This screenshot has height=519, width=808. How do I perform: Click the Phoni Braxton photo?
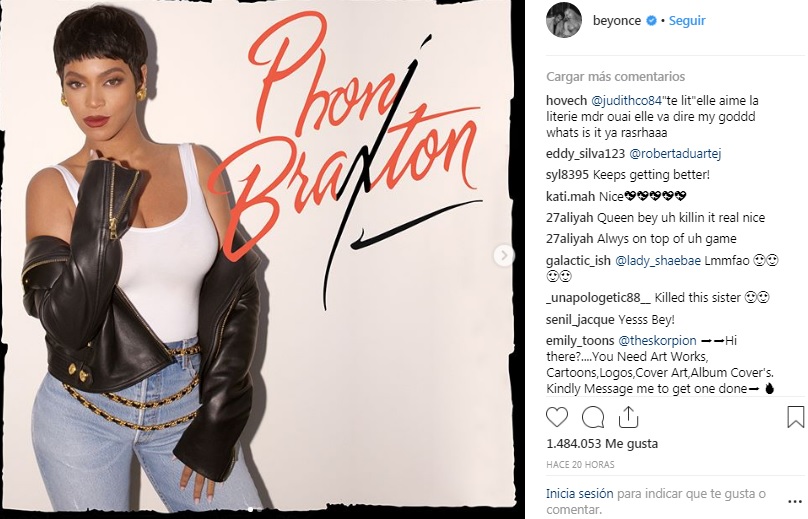(259, 256)
